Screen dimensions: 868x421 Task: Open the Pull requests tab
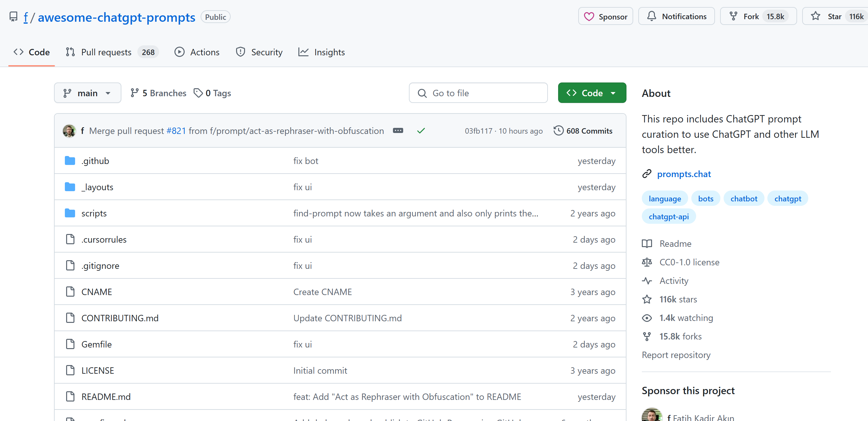click(111, 52)
